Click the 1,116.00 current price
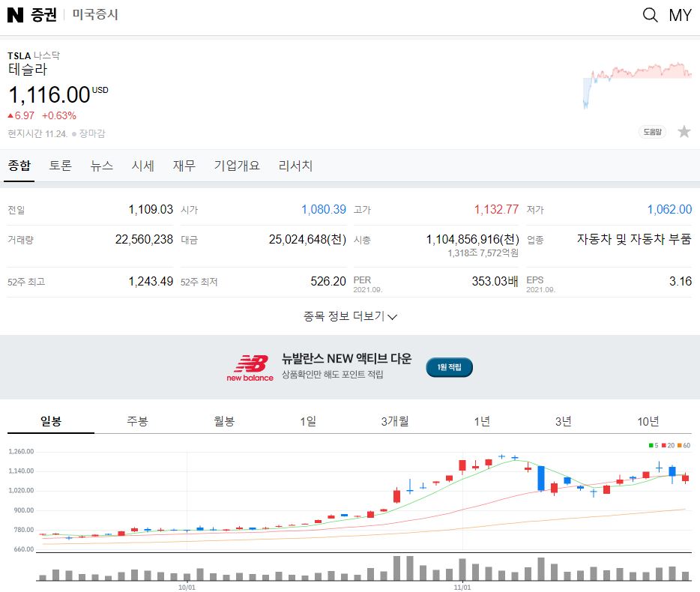The height and width of the screenshot is (592, 700). coord(49,95)
